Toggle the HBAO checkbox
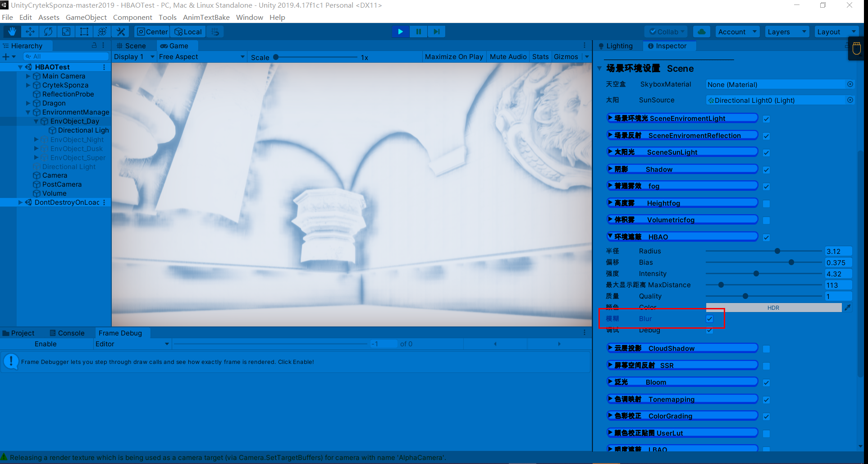The height and width of the screenshot is (464, 868). [x=766, y=238]
